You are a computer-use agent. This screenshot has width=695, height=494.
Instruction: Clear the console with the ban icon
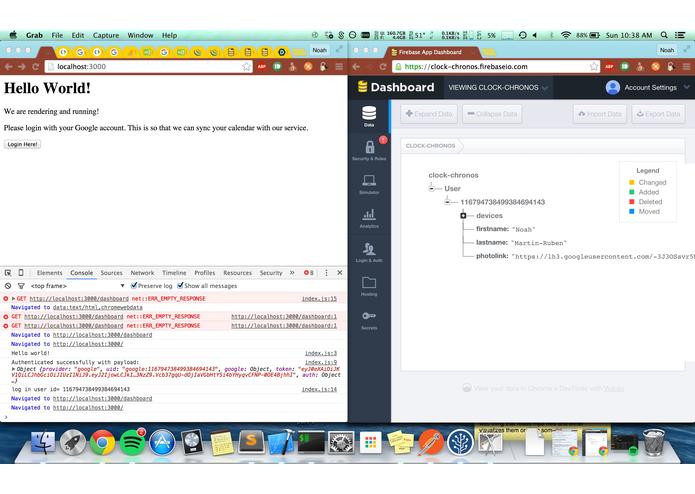[8, 286]
